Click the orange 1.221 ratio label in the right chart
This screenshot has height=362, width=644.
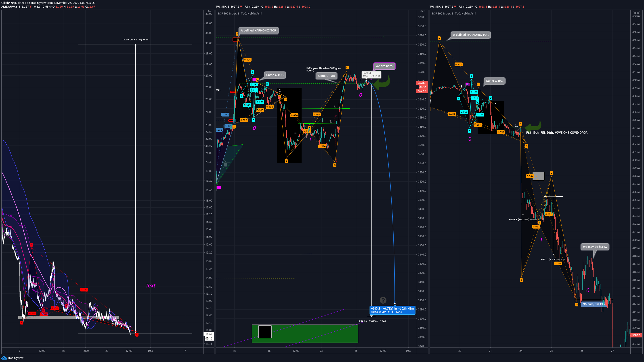(x=452, y=114)
